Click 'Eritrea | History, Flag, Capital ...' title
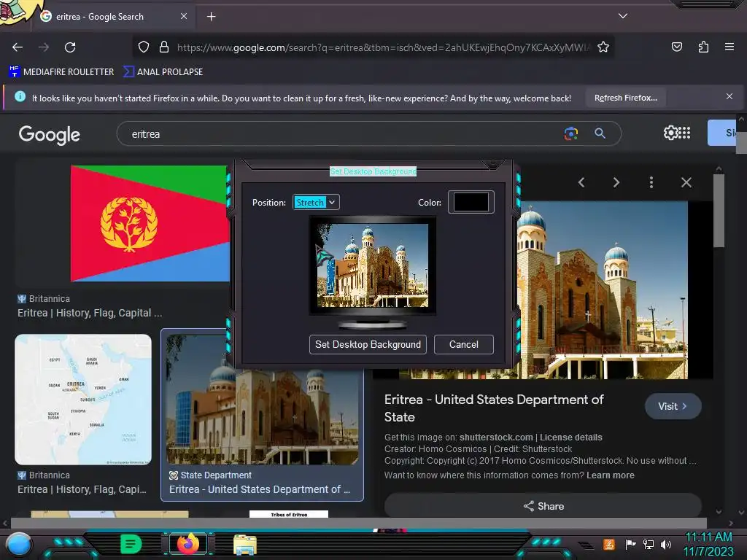Viewport: 747px width, 560px height. click(x=90, y=314)
